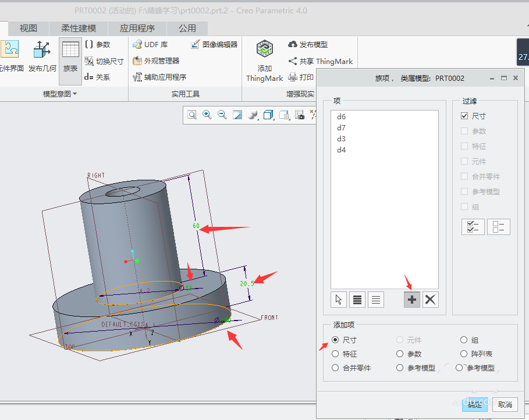
Task: Click the shaded display style cube icon
Action: click(268, 115)
